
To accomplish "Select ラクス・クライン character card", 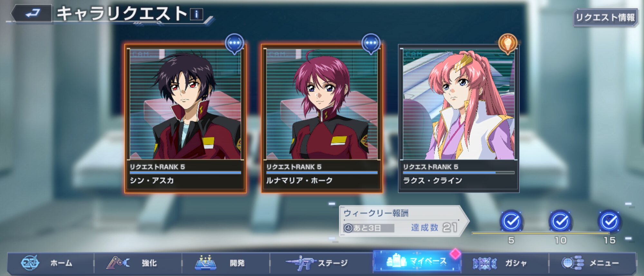I will point(459,119).
